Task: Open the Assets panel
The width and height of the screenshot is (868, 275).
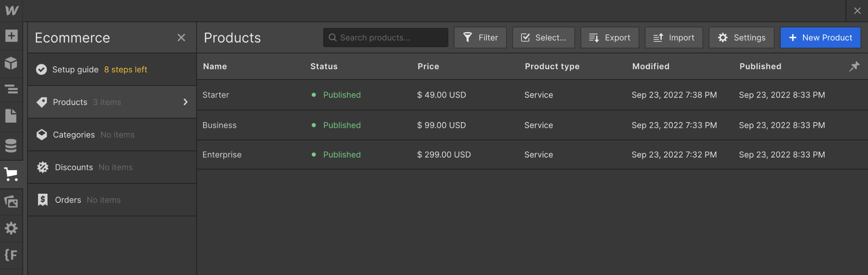Action: [x=11, y=202]
